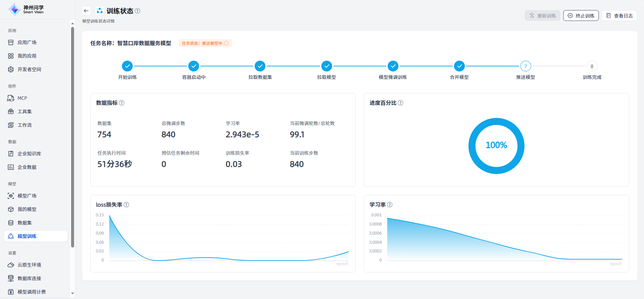This screenshot has height=299, width=644.
Task: Click the help icon next to 训练状态 title
Action: pyautogui.click(x=137, y=11)
